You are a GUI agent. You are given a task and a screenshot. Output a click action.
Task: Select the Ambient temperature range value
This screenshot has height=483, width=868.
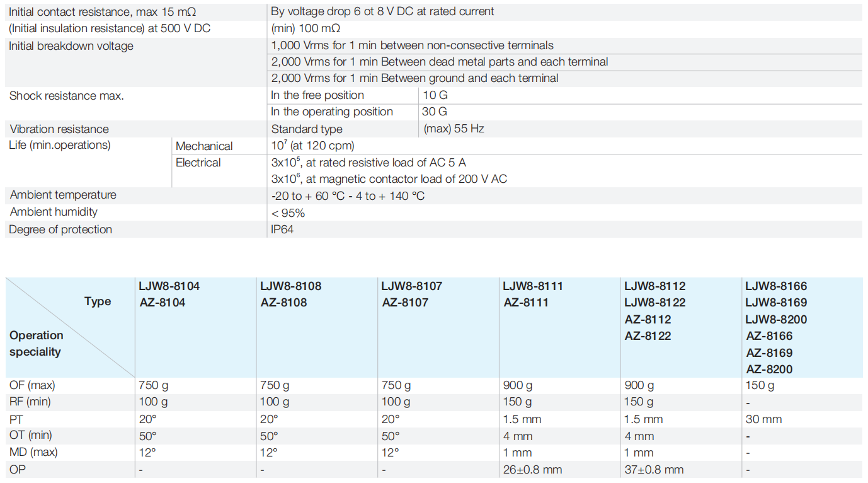pyautogui.click(x=348, y=196)
